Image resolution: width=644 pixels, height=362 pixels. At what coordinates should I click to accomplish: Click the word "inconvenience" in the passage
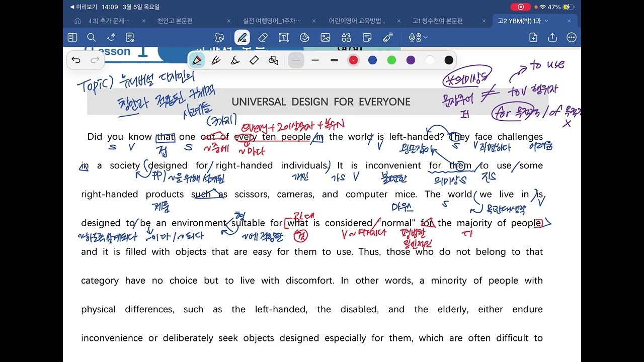tap(112, 338)
